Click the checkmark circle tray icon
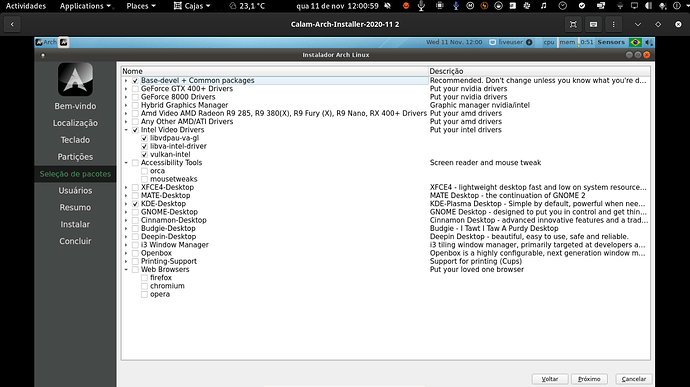 (x=582, y=6)
